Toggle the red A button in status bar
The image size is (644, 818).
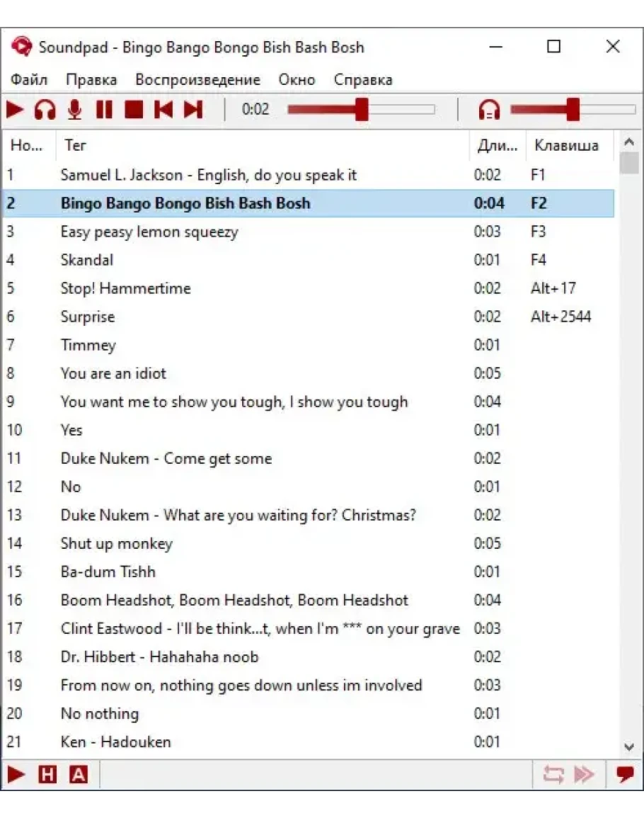79,775
